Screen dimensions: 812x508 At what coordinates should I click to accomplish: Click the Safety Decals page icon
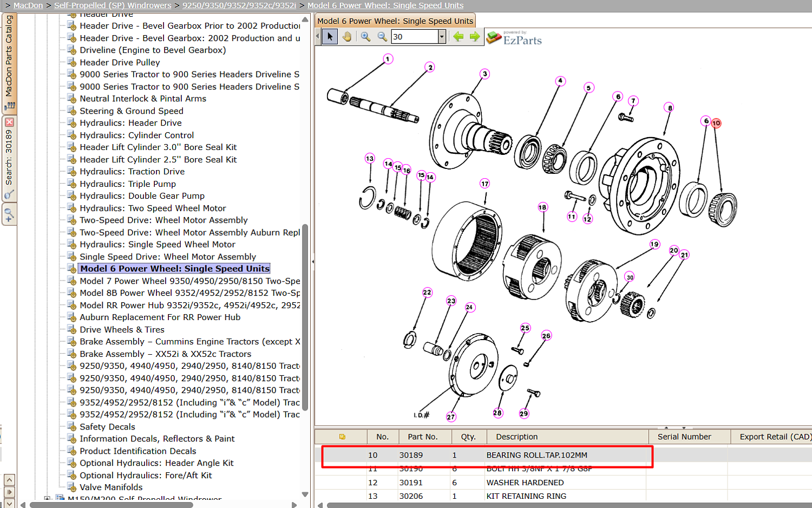coord(71,427)
